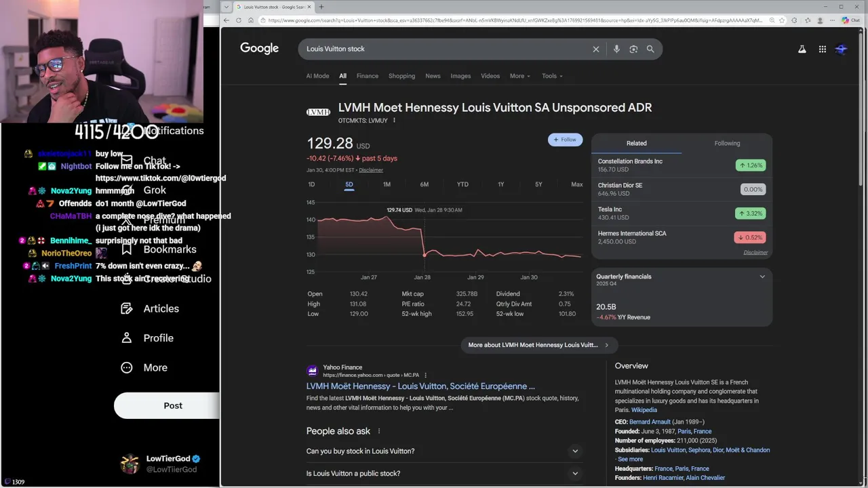Click the Articles icon in the sidebar

coord(127,308)
